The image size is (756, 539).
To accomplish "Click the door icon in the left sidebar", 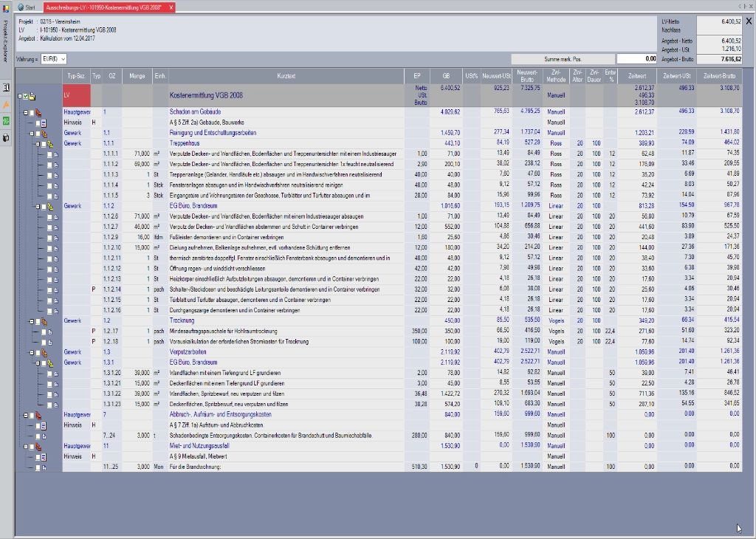I will [6, 87].
